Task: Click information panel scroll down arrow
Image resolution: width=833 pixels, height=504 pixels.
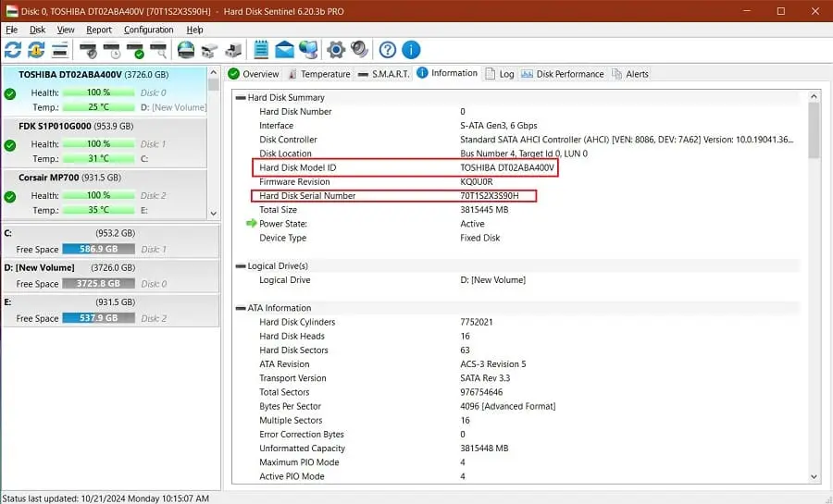Action: click(x=814, y=477)
